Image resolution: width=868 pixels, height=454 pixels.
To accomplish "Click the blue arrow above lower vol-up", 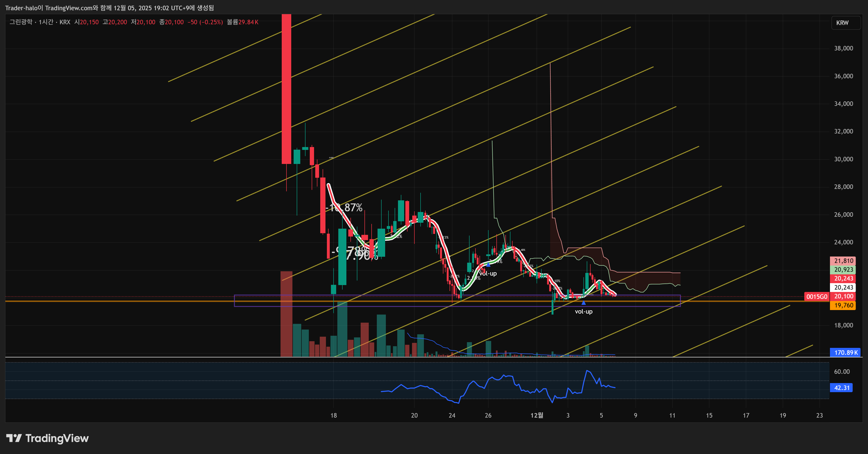I will click(x=584, y=303).
